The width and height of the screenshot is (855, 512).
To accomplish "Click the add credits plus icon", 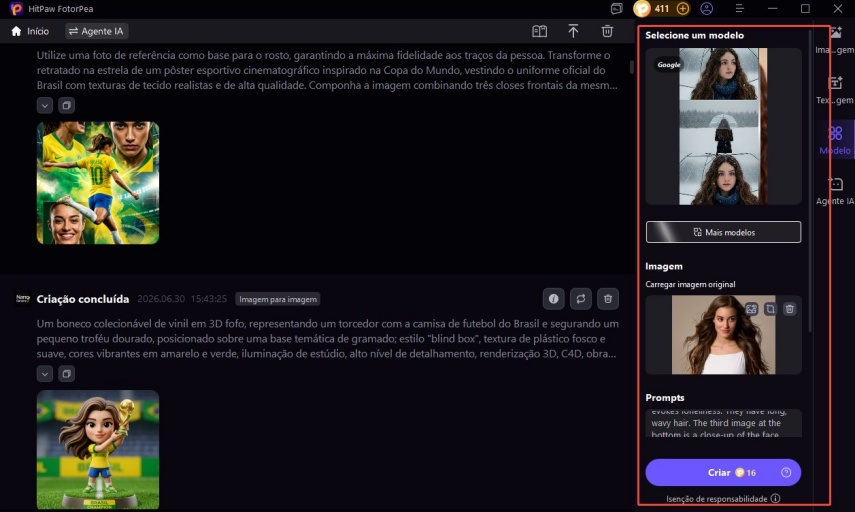I will [683, 9].
